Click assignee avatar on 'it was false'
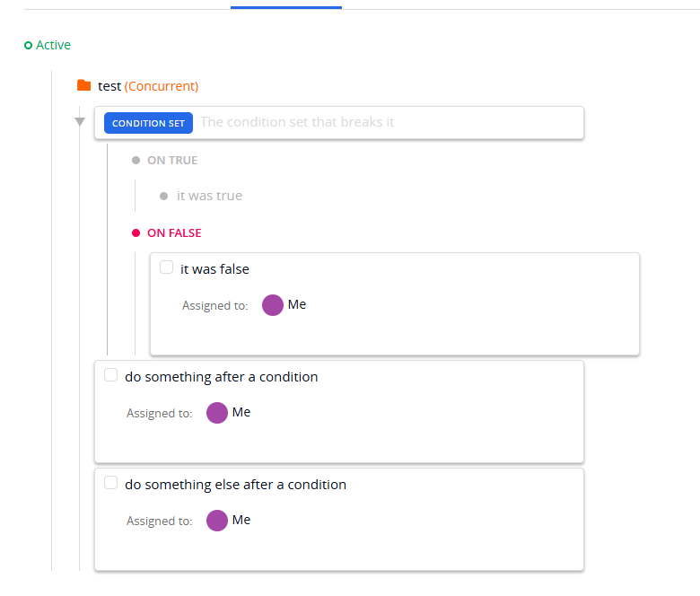This screenshot has height=596, width=700. (273, 305)
